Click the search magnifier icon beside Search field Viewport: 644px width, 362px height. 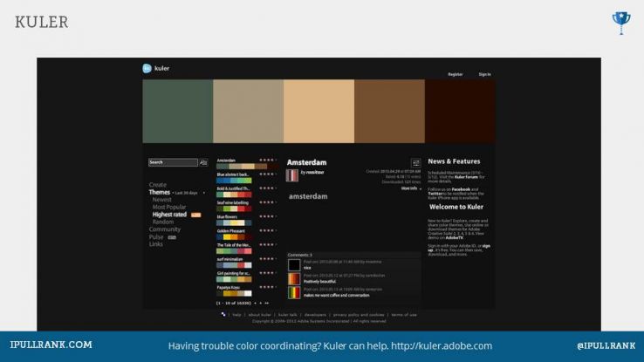tap(203, 162)
